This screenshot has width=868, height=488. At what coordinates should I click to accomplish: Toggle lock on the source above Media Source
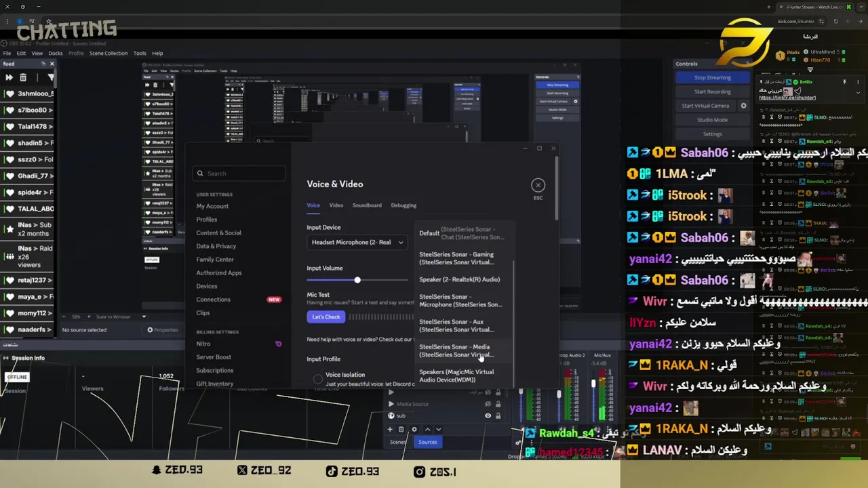498,392
